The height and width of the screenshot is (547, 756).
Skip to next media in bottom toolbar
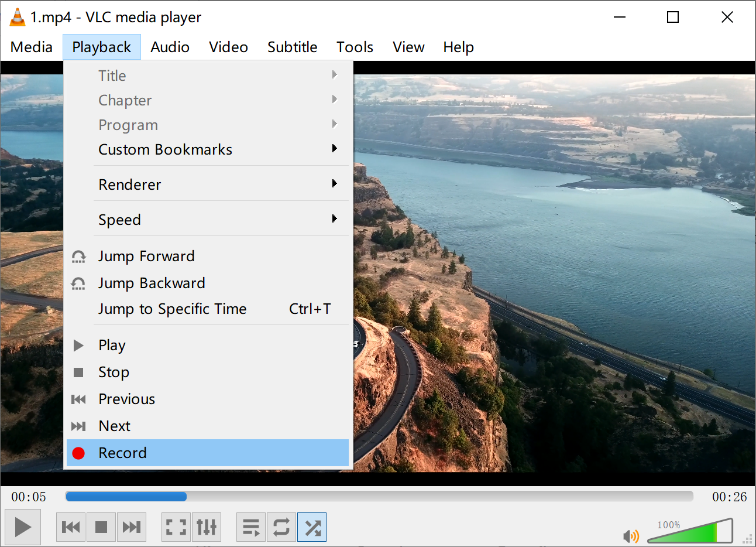131,527
